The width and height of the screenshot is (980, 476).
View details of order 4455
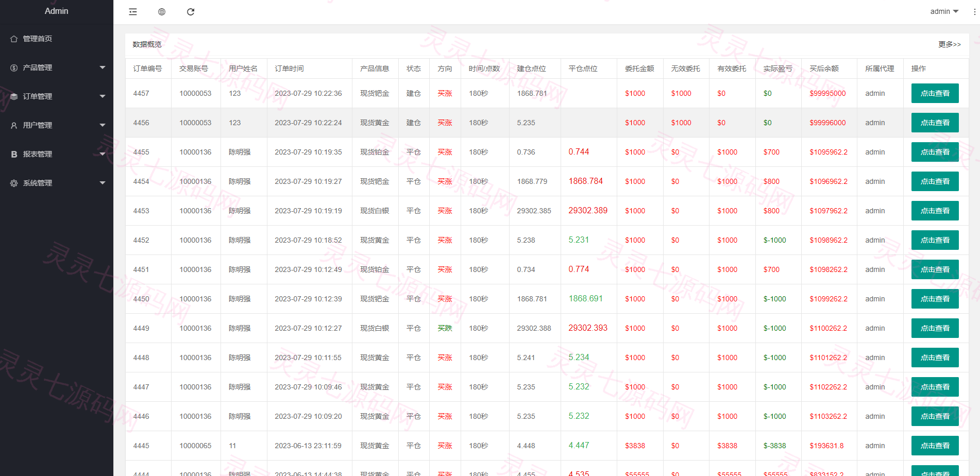(935, 152)
